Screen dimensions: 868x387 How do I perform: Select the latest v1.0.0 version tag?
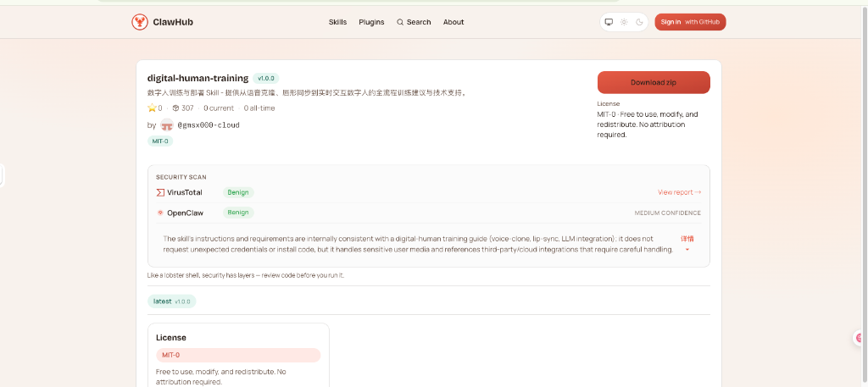tap(171, 301)
